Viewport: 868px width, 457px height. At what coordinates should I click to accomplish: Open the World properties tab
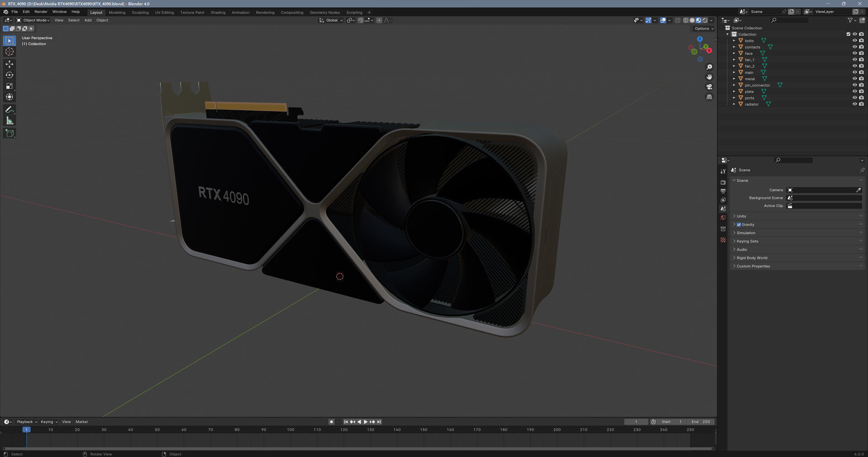(723, 218)
